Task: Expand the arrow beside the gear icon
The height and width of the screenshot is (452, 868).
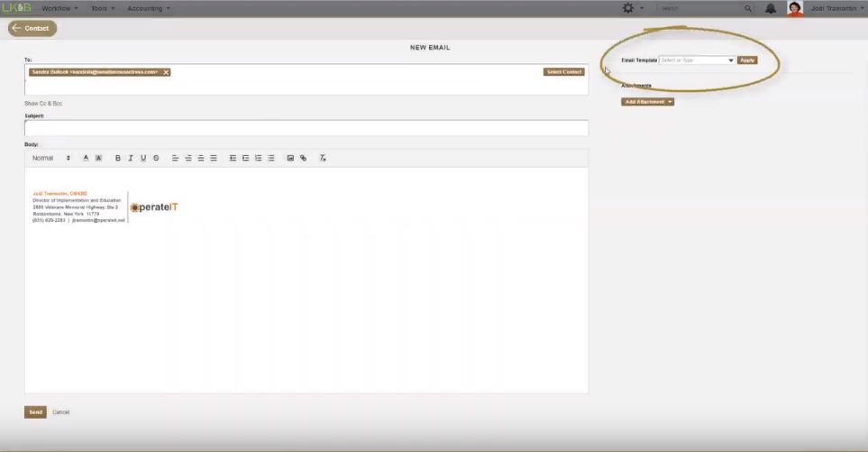Action: [x=642, y=8]
